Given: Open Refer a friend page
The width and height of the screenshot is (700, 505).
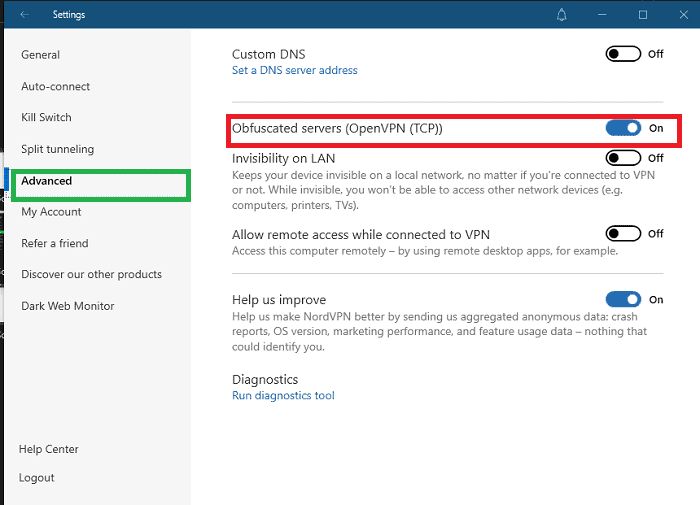Looking at the screenshot, I should pyautogui.click(x=55, y=243).
